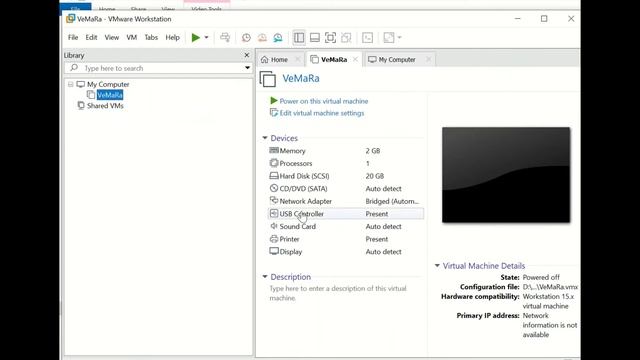Click the Unity mode toolbar icon
The image size is (640, 360).
[346, 38]
